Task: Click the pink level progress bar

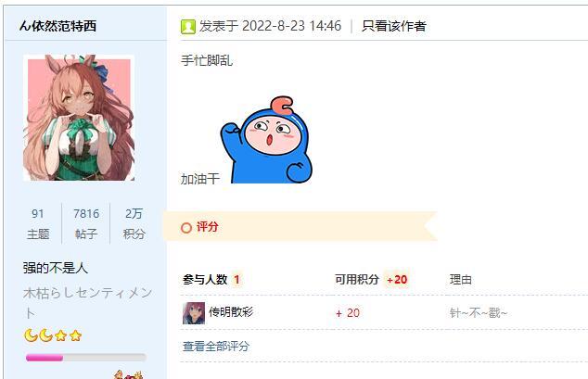Action: coord(85,358)
